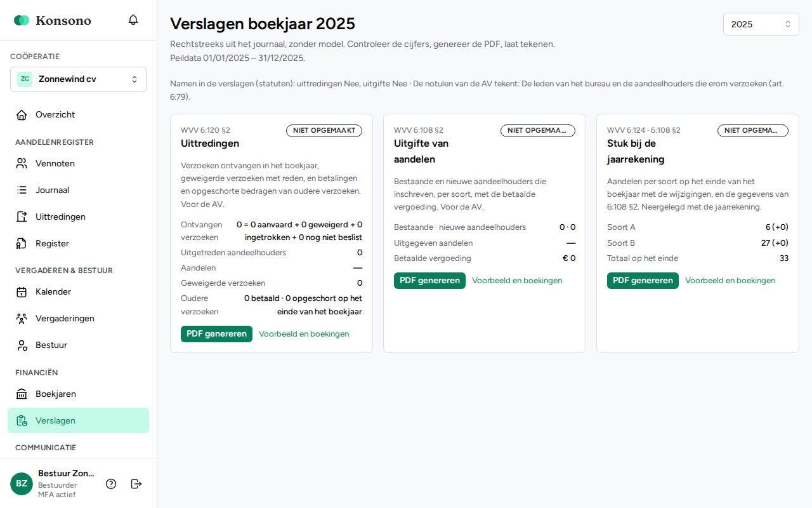This screenshot has width=812, height=508.
Task: Go to Overzicht in the sidebar
Action: pyautogui.click(x=78, y=115)
